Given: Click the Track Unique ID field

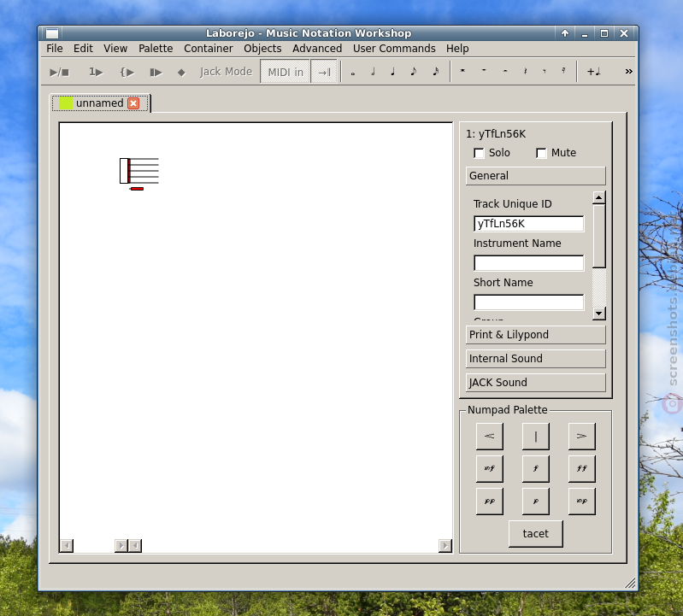Looking at the screenshot, I should point(529,224).
